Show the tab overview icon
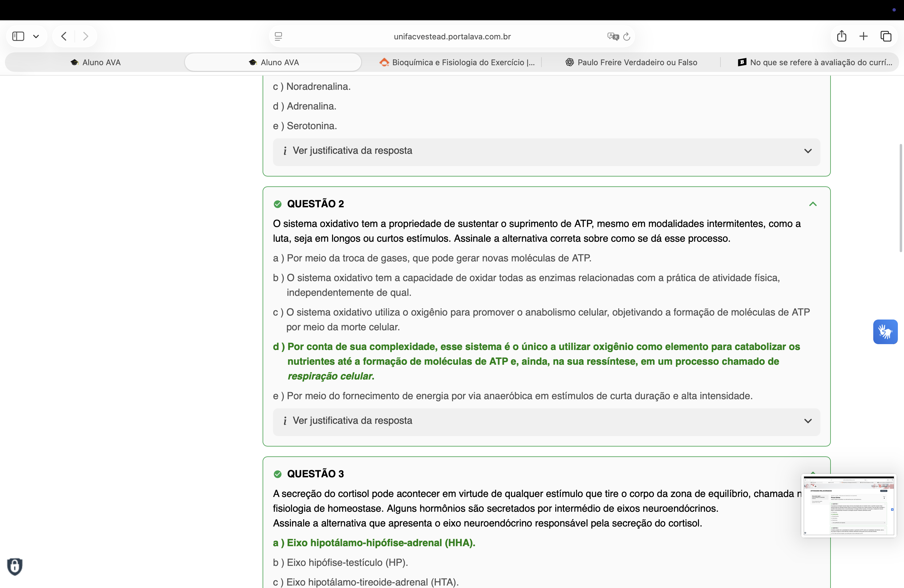 pyautogui.click(x=886, y=37)
